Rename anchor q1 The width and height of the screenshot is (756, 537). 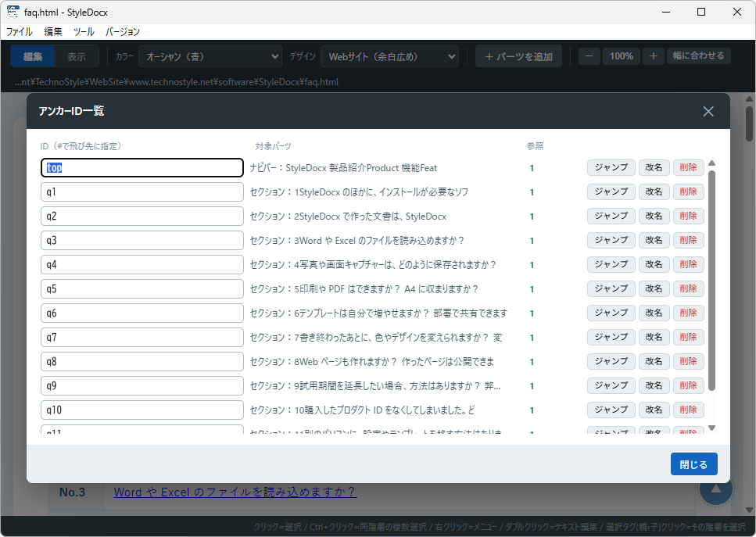coord(654,192)
